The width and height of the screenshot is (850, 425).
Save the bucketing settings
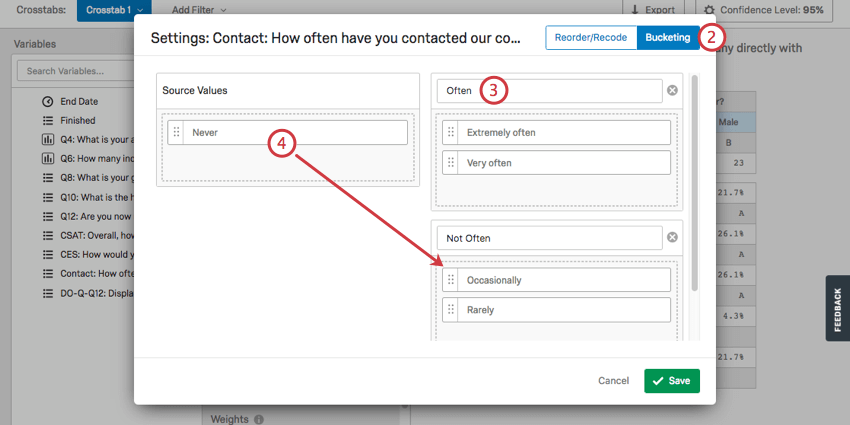(x=672, y=381)
